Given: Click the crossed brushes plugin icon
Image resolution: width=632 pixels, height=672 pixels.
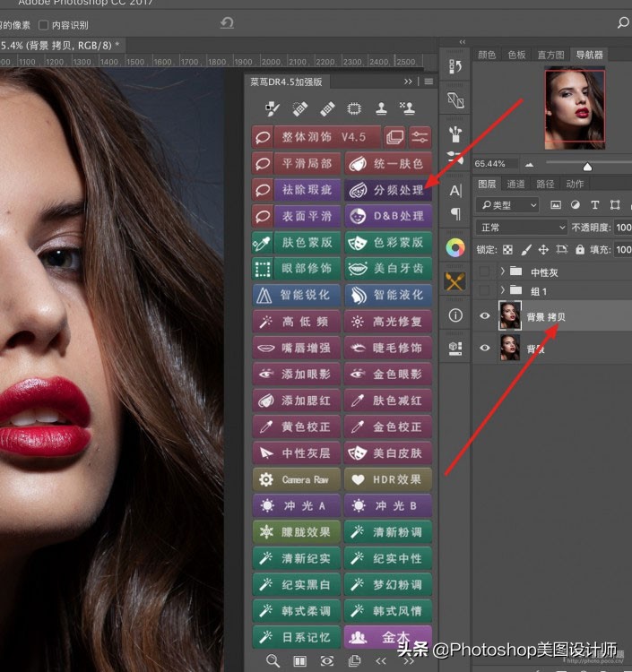Looking at the screenshot, I should 455,281.
